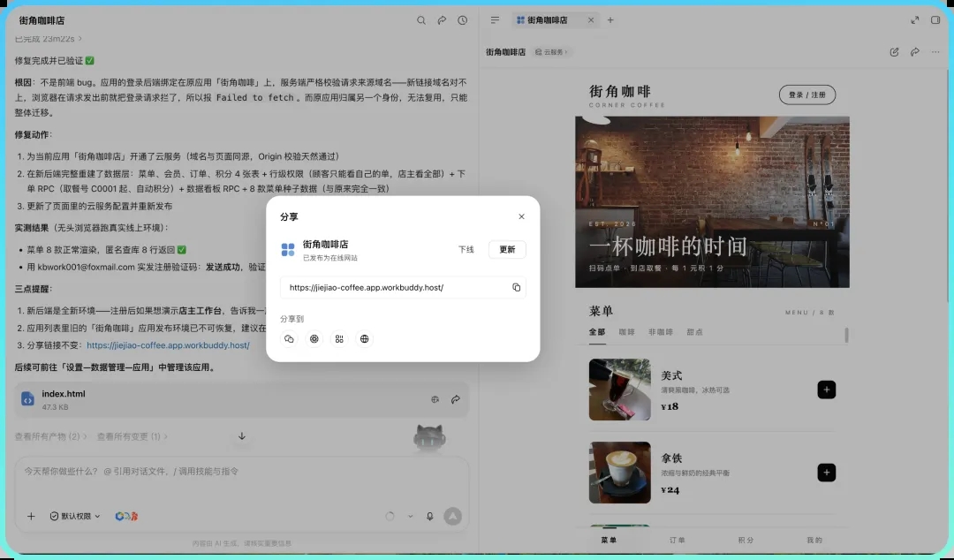Switch to 我的 bottom nav tab

point(814,540)
